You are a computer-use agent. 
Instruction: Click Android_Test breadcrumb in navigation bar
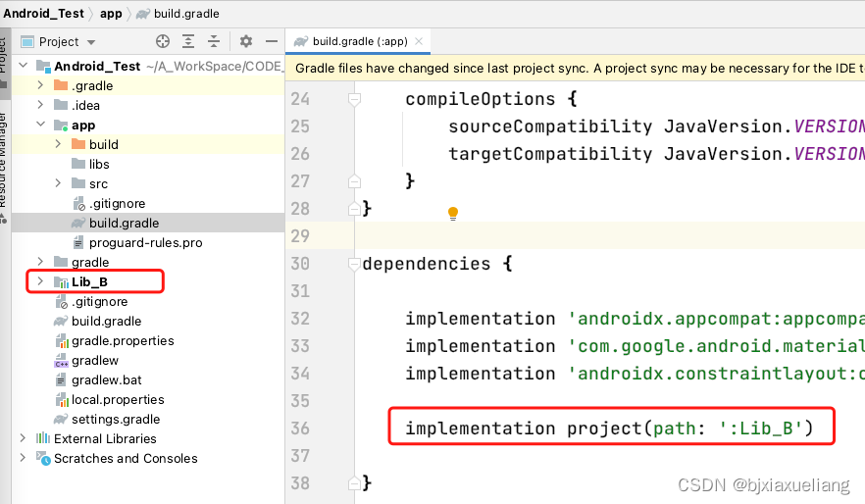[x=43, y=13]
